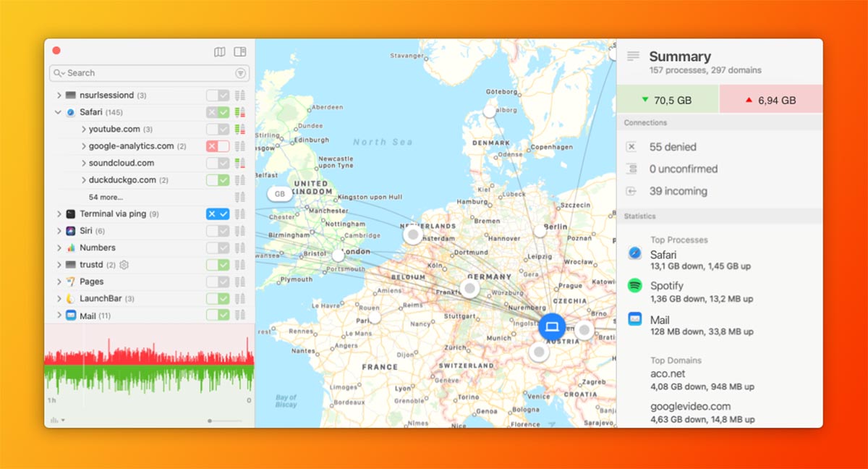Click the Siri app icon in list
This screenshot has height=469, width=868.
[x=70, y=231]
